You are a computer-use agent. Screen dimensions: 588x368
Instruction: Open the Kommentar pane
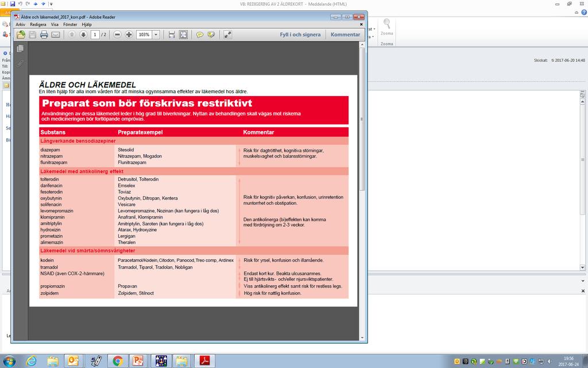click(345, 34)
